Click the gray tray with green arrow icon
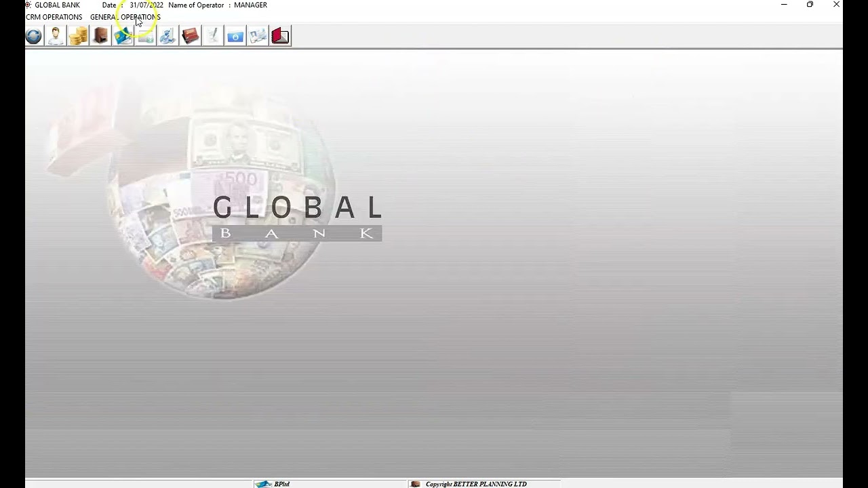Screen dimensions: 868x488 click(x=145, y=36)
